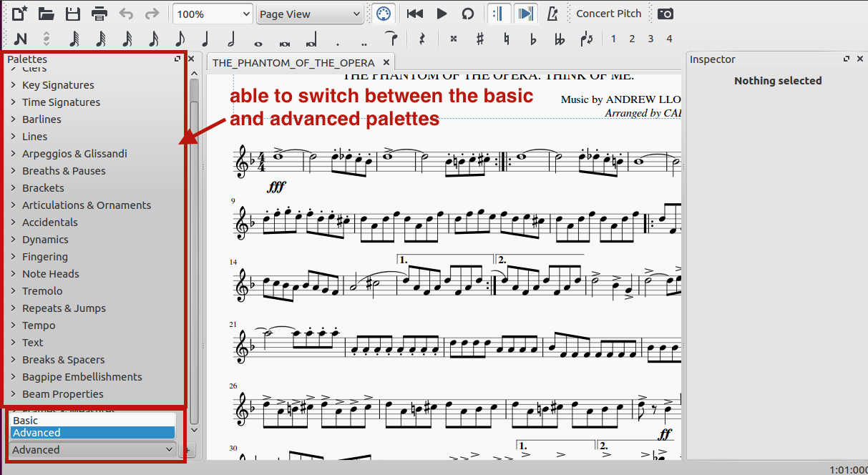This screenshot has height=475, width=868.
Task: Click the Concert Pitch button
Action: point(608,14)
